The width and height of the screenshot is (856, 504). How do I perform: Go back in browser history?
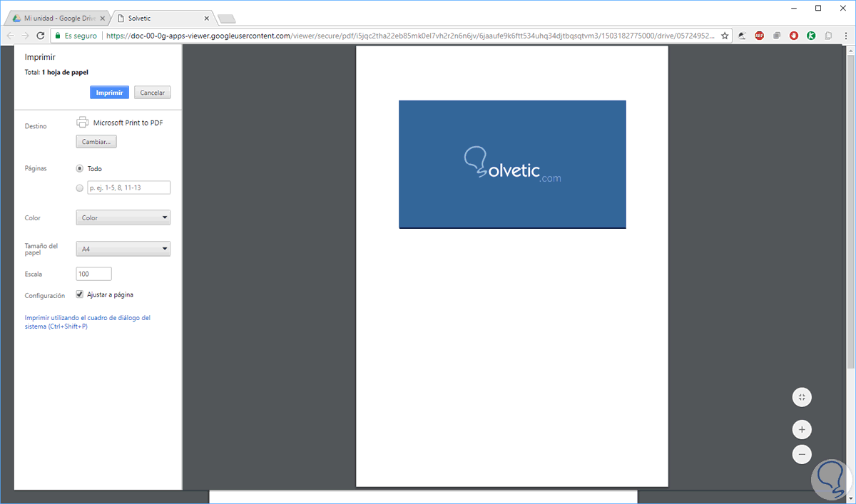coord(11,35)
